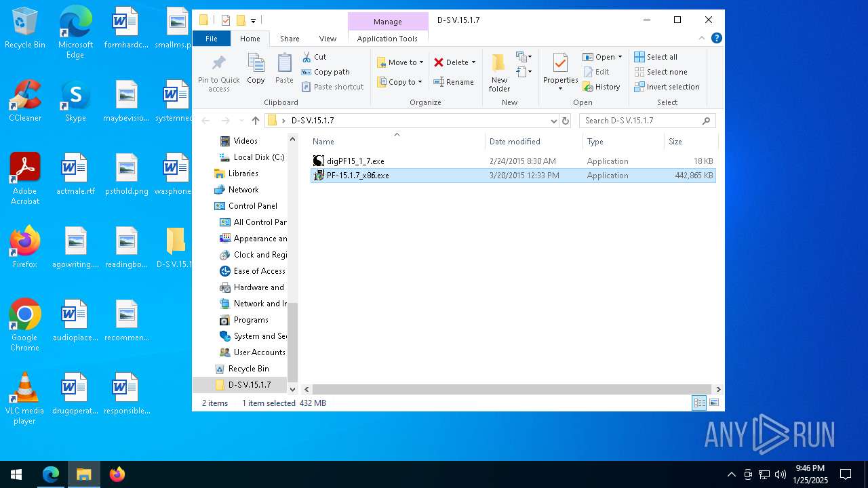Select Programs in navigation pane
The image size is (868, 488).
point(244,320)
